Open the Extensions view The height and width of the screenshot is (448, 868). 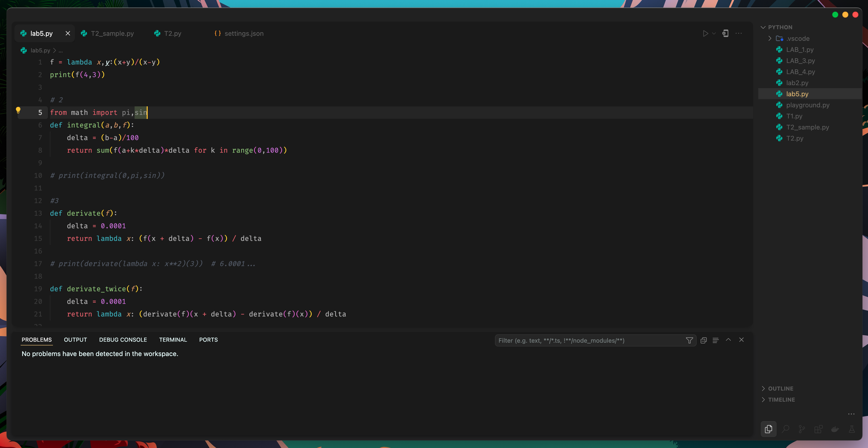click(818, 429)
